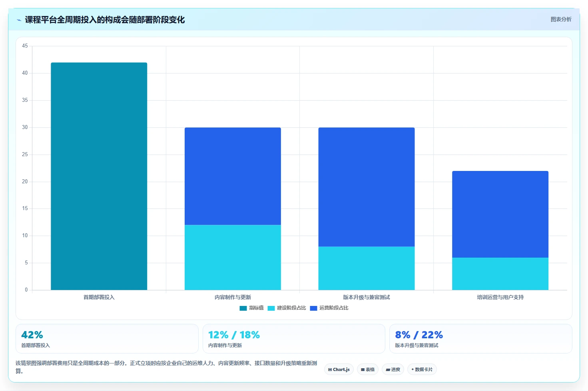Click the 内容制作与更新 x-axis label
The width and height of the screenshot is (588, 391).
tap(233, 297)
